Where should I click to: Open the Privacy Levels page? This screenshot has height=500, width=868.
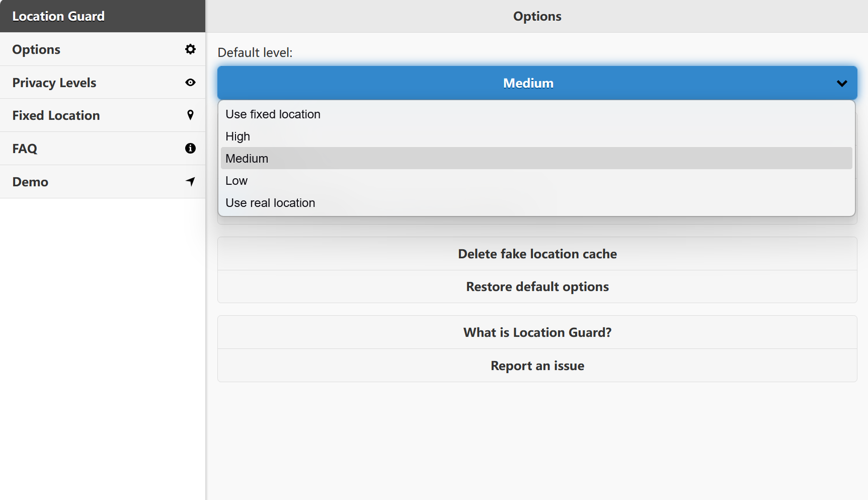coord(54,82)
